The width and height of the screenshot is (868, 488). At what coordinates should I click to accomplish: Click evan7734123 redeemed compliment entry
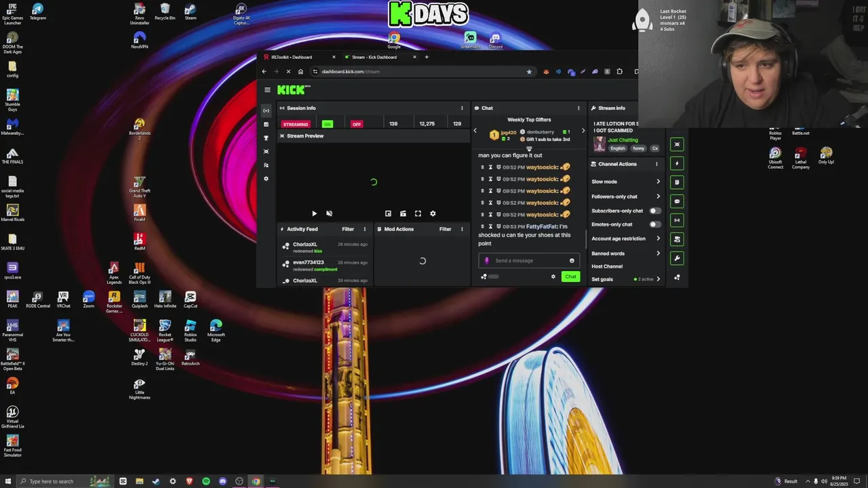tap(325, 266)
